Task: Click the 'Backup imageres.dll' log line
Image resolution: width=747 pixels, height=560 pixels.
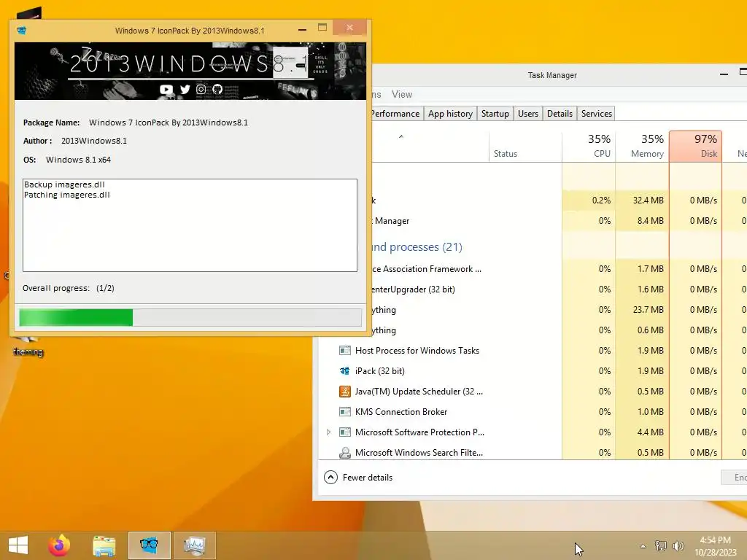Action: 64,184
